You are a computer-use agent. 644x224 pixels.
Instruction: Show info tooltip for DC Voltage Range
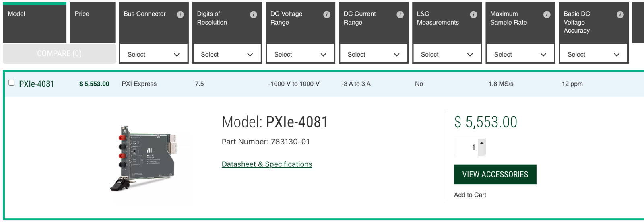point(327,14)
